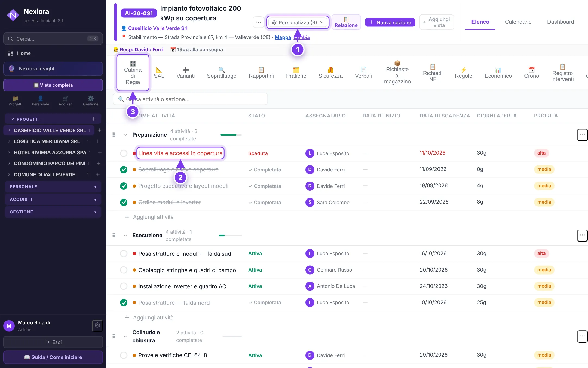Click the Relazione button
This screenshot has height=368, width=588.
346,22
